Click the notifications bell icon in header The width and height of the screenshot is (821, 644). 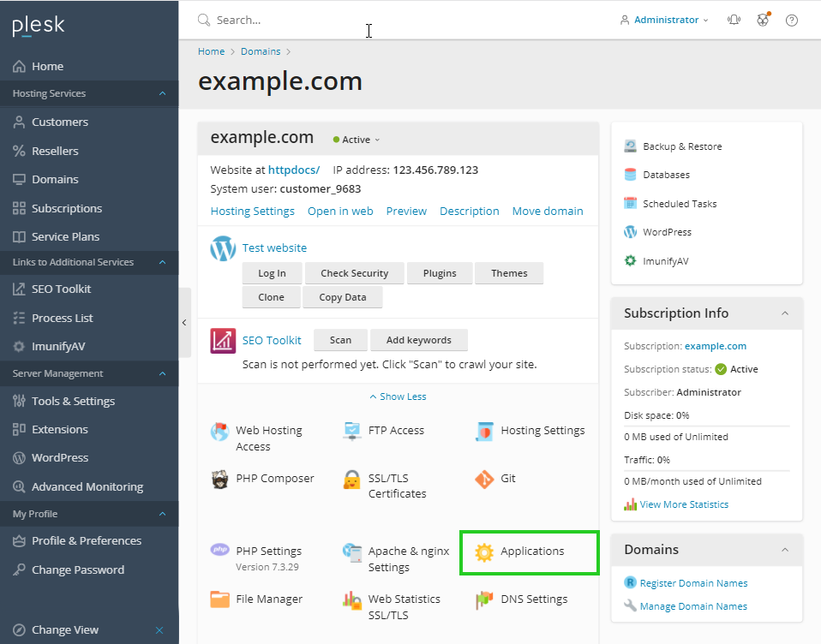(734, 20)
